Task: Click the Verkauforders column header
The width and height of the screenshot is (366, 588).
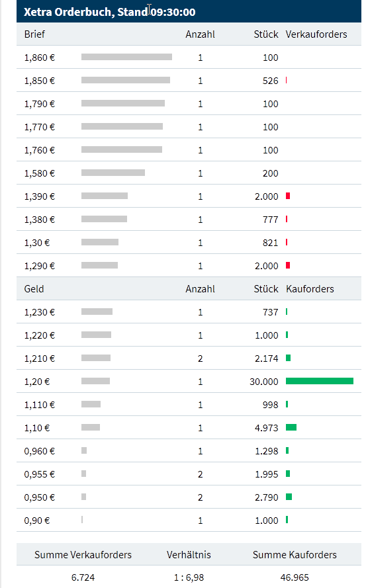Action: (316, 34)
